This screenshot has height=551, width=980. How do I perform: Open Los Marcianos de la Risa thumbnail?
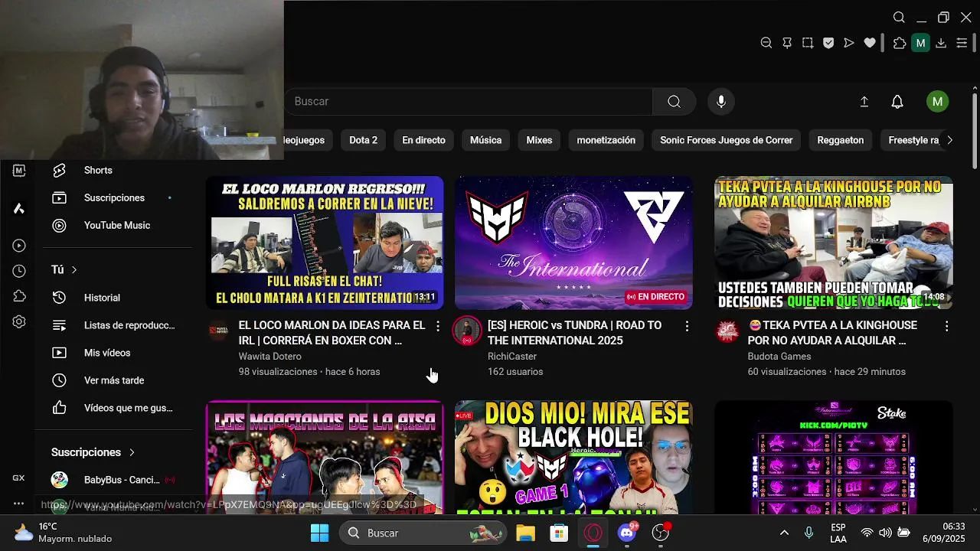(x=325, y=457)
